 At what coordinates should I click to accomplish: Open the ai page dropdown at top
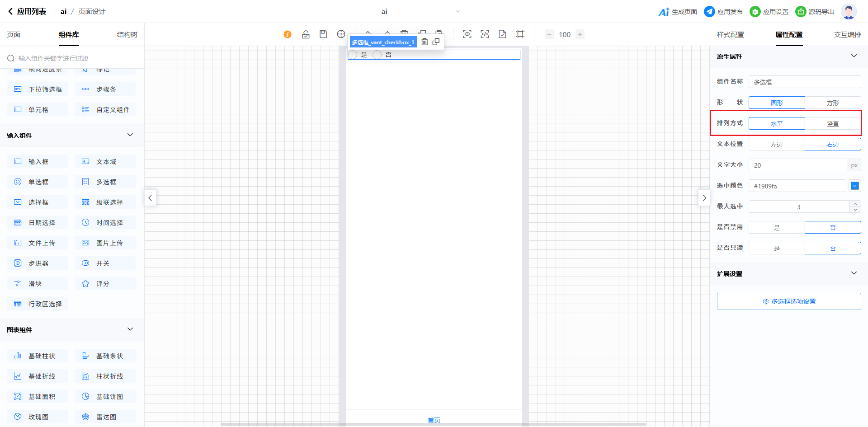pos(458,12)
